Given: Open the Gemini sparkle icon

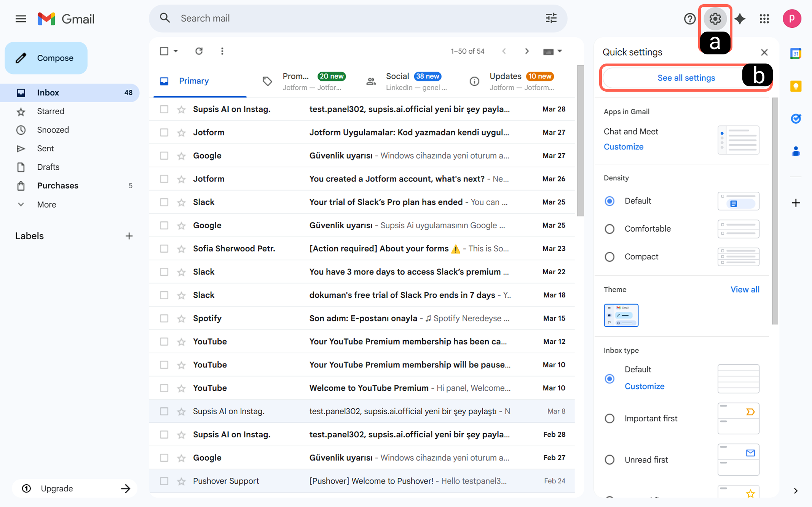Looking at the screenshot, I should click(x=740, y=19).
